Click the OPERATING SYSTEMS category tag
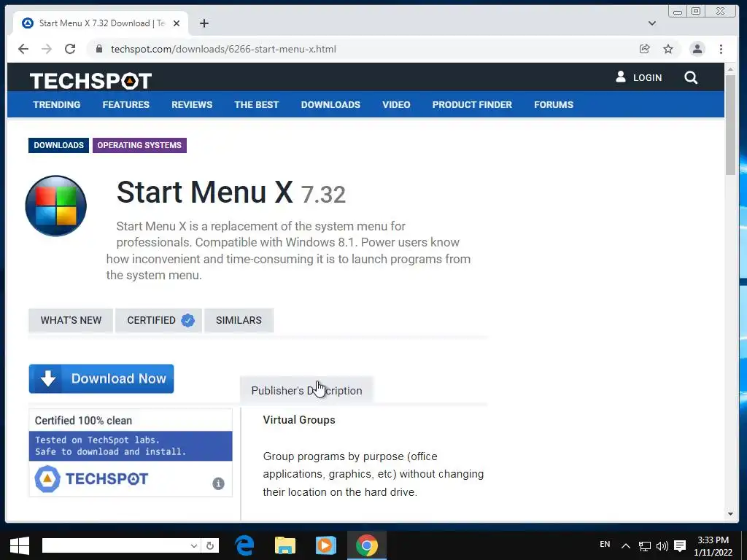 coord(139,145)
